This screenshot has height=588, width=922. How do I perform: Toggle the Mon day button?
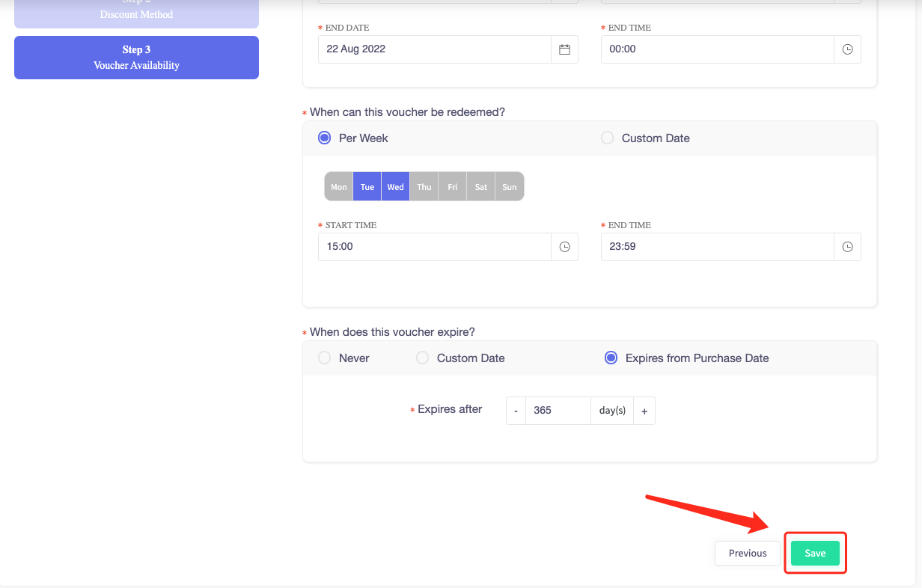[x=339, y=186]
